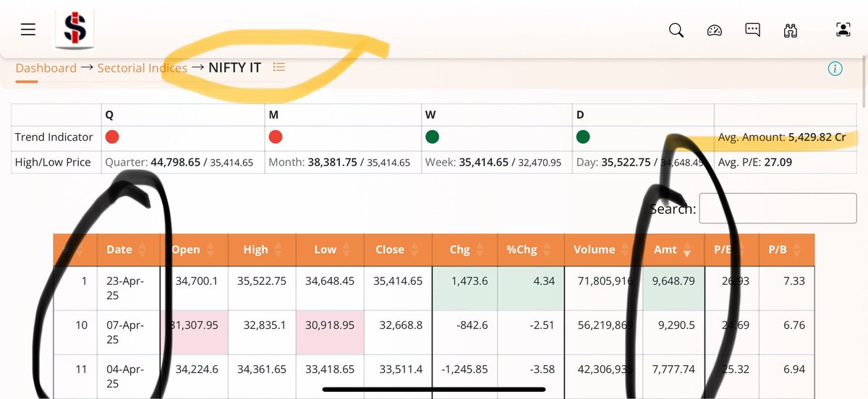Sort table by Low column
Screen dimensions: 868x399
[330, 249]
